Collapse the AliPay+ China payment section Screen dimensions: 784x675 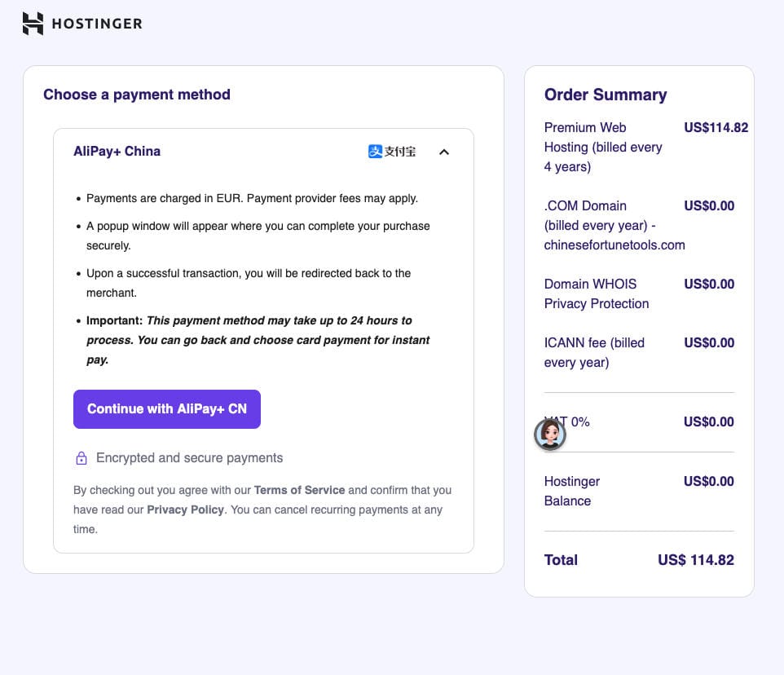(x=444, y=152)
